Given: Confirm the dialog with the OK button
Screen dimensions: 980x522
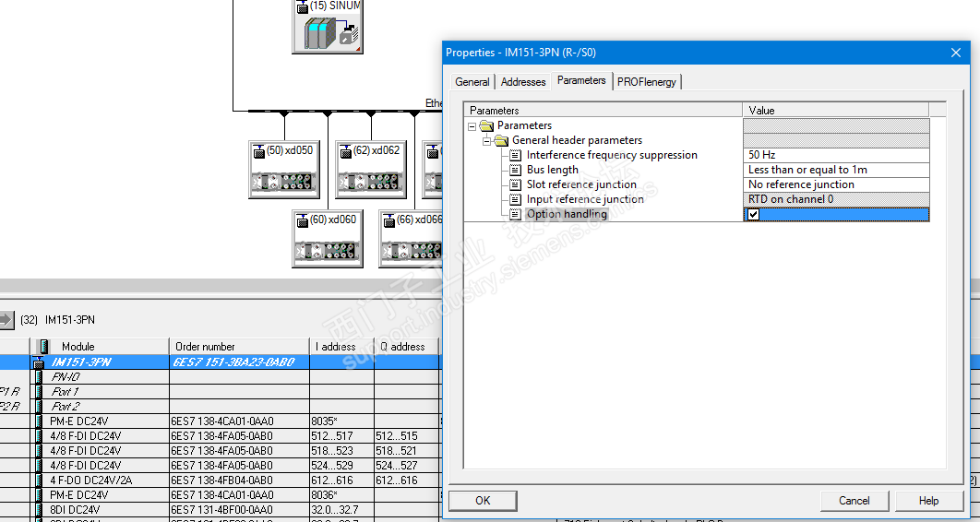Looking at the screenshot, I should (483, 501).
